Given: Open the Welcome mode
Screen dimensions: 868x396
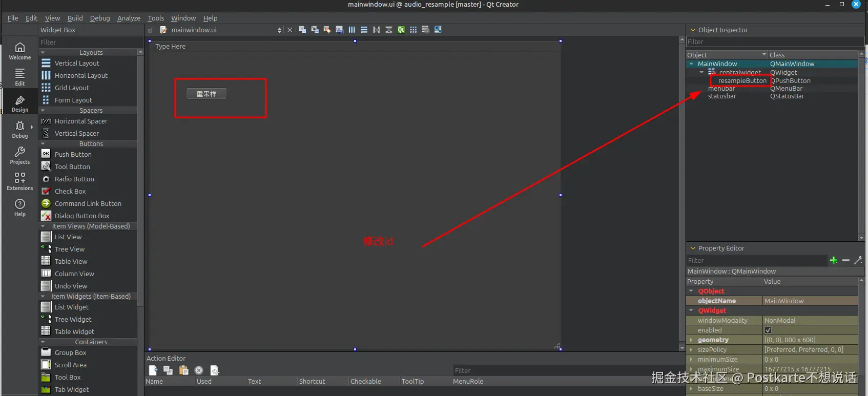Looking at the screenshot, I should point(19,51).
